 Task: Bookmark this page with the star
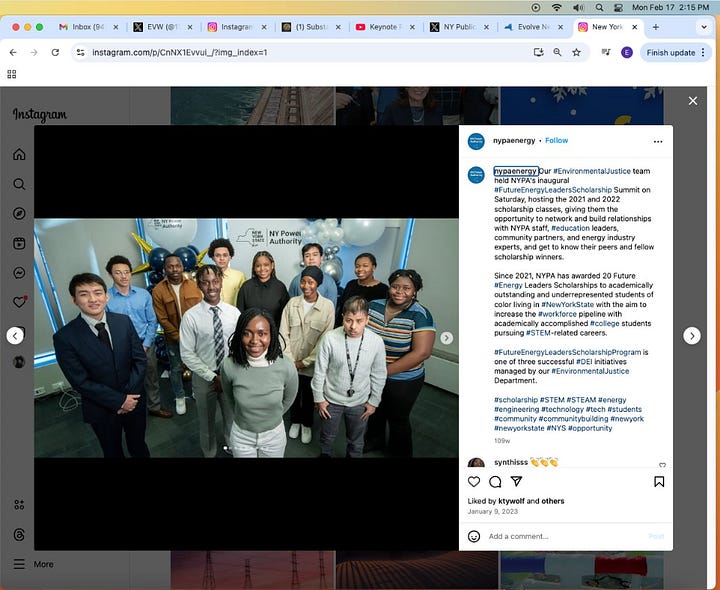click(x=576, y=52)
